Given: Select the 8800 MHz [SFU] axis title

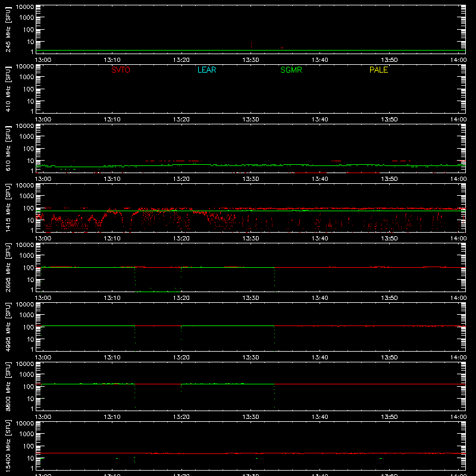Looking at the screenshot, I should [8, 386].
